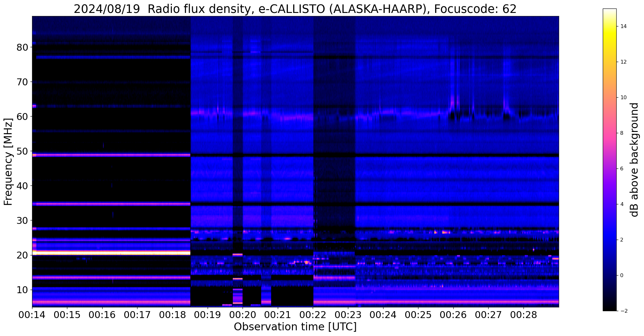This screenshot has height=336, width=644.
Task: Click the 00:20 time tick label
Action: 243,315
